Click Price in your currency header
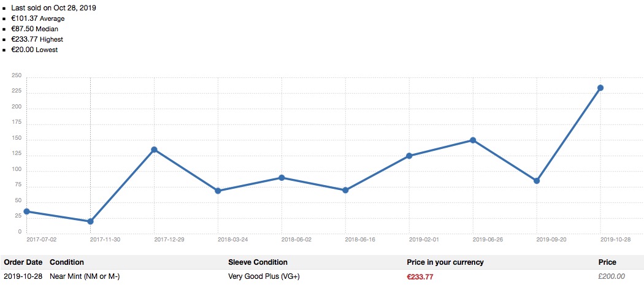Viewport: 644px width, 285px height. [x=445, y=262]
